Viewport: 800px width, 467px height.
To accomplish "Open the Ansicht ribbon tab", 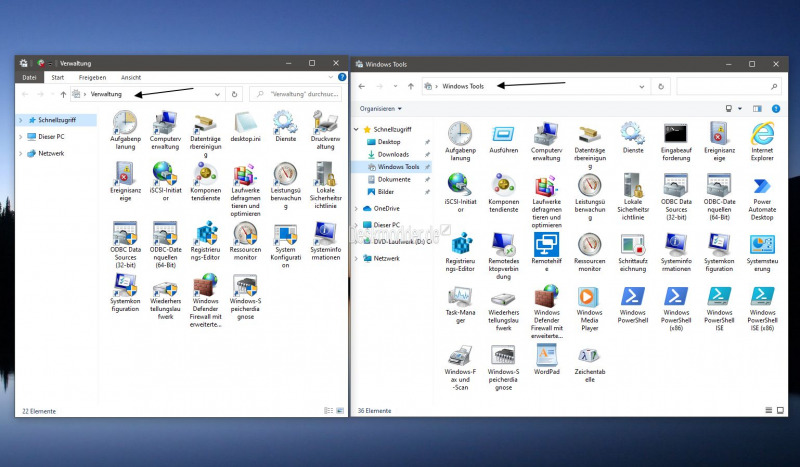I will click(x=131, y=78).
